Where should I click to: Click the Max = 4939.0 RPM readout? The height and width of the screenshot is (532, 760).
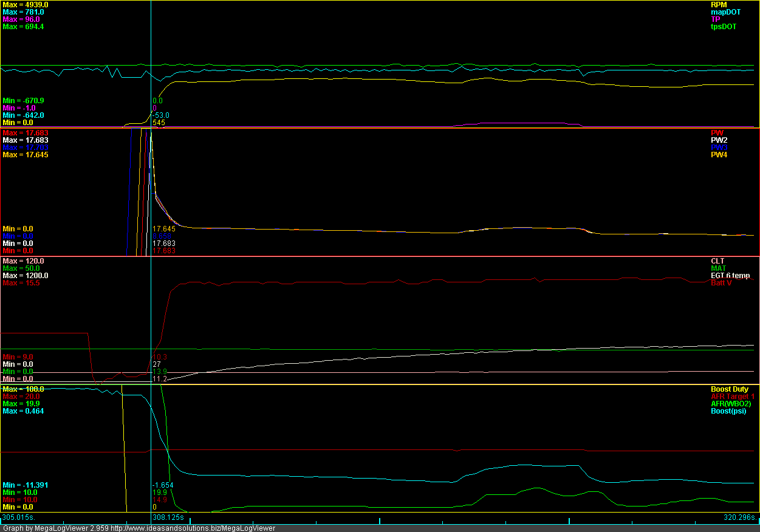[26, 5]
